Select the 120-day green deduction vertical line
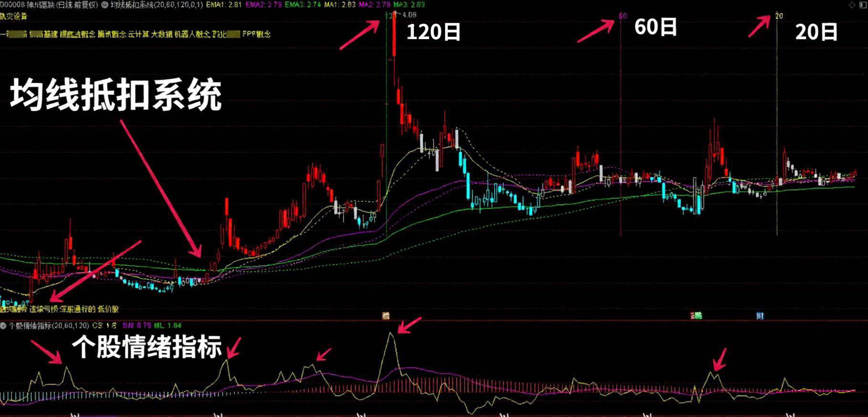The width and height of the screenshot is (868, 417). pyautogui.click(x=386, y=124)
